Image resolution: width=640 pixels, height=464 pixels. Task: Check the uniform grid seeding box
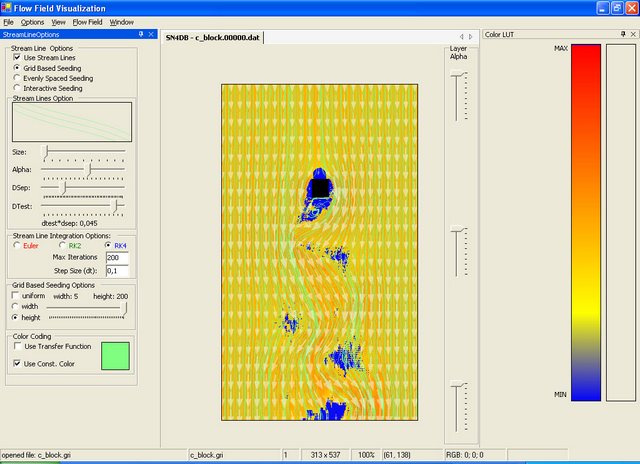coord(16,296)
